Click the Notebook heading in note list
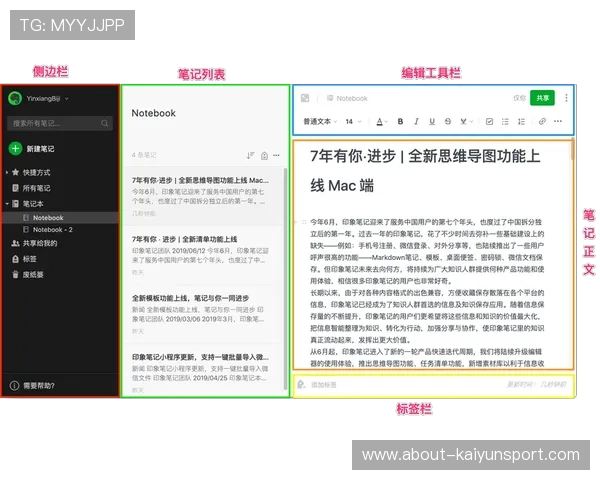The width and height of the screenshot is (600, 480). coord(153,113)
